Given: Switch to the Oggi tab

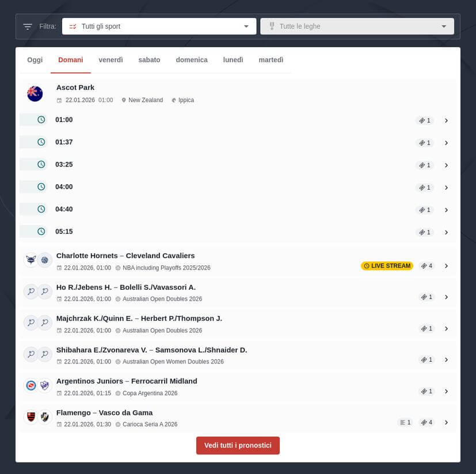Looking at the screenshot, I should pos(35,60).
